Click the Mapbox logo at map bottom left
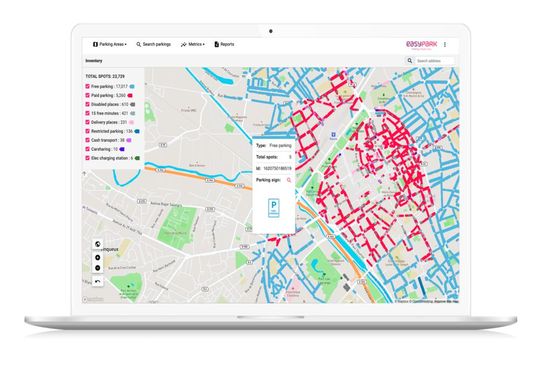 coord(93,300)
